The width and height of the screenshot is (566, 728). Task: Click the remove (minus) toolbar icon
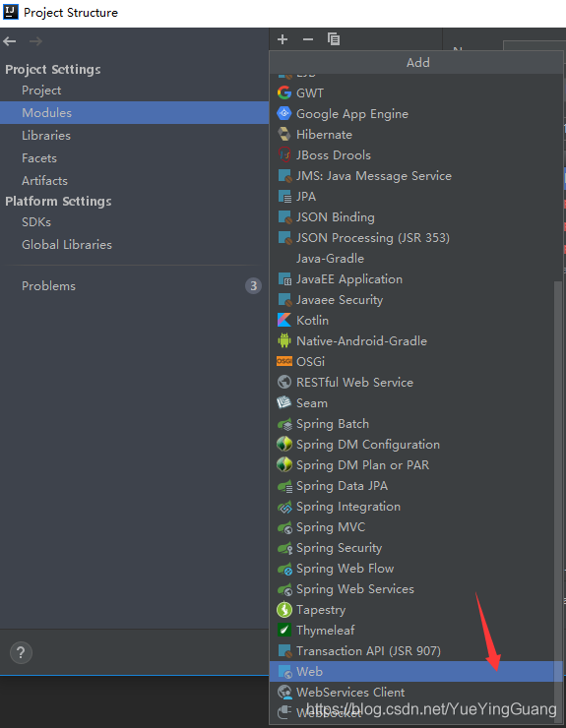pyautogui.click(x=308, y=39)
